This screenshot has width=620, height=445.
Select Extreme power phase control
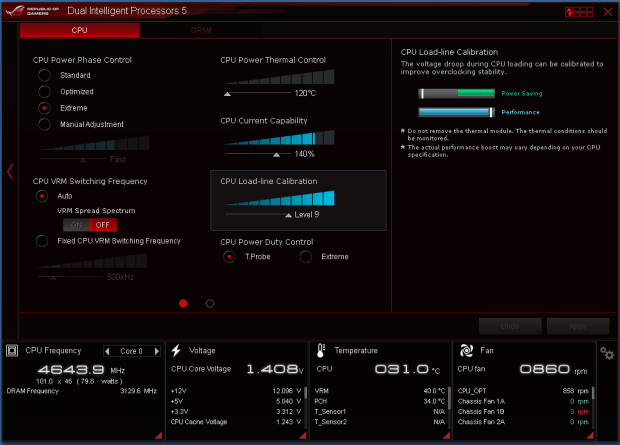pos(44,108)
